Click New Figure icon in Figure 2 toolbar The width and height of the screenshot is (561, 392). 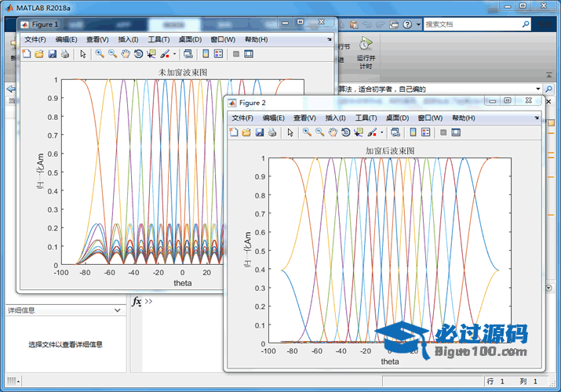pos(234,132)
